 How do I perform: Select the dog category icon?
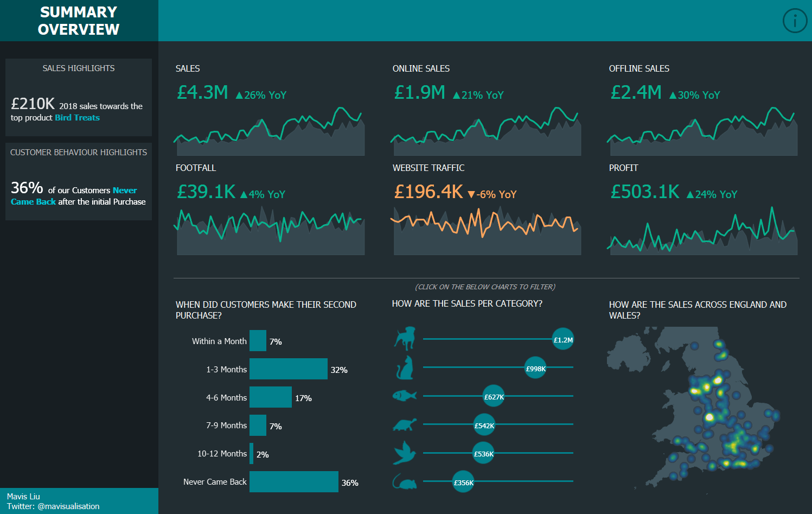405,338
